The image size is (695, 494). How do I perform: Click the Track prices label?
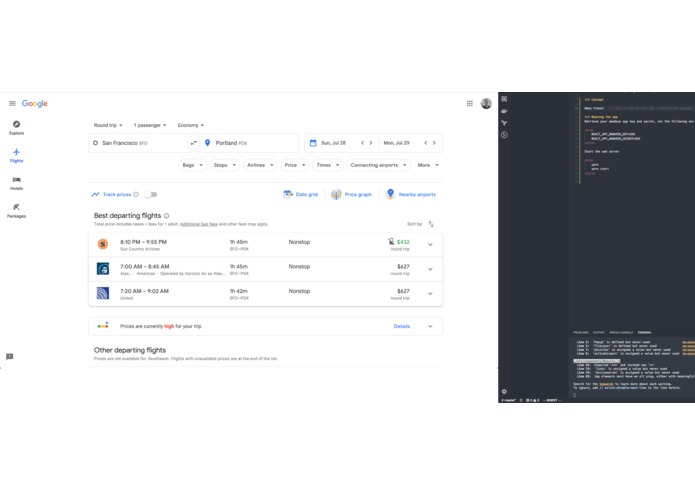pyautogui.click(x=117, y=194)
